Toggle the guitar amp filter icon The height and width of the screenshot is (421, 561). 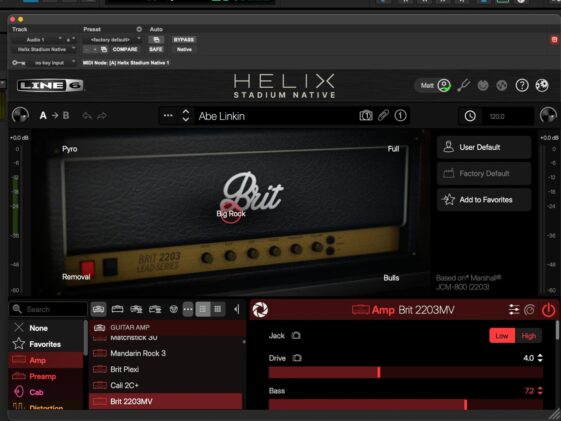pos(98,309)
